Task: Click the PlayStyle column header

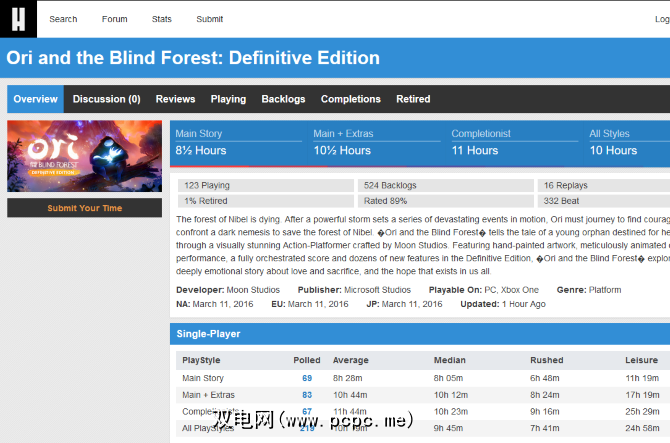Action: tap(201, 360)
